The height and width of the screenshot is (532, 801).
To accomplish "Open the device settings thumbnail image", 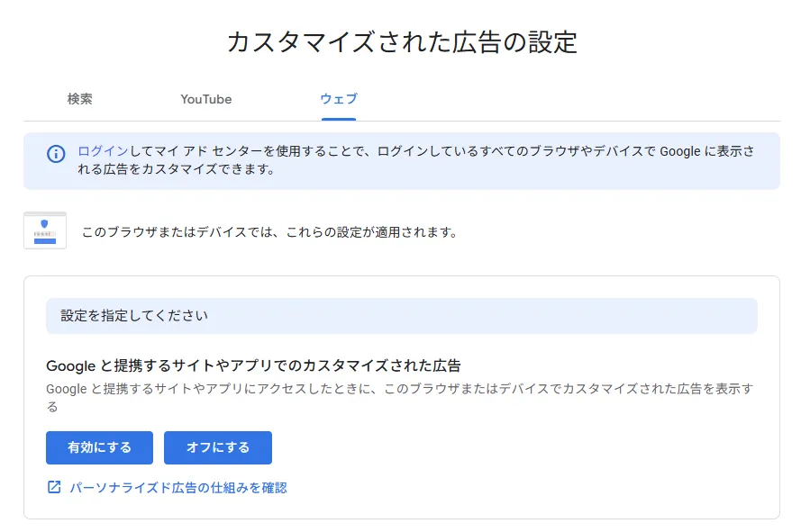I will pyautogui.click(x=45, y=230).
